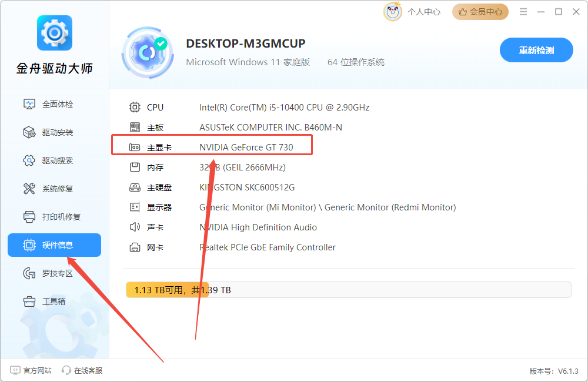The height and width of the screenshot is (382, 588).
Task: Click the 系统修复 wrench icon
Action: [29, 189]
